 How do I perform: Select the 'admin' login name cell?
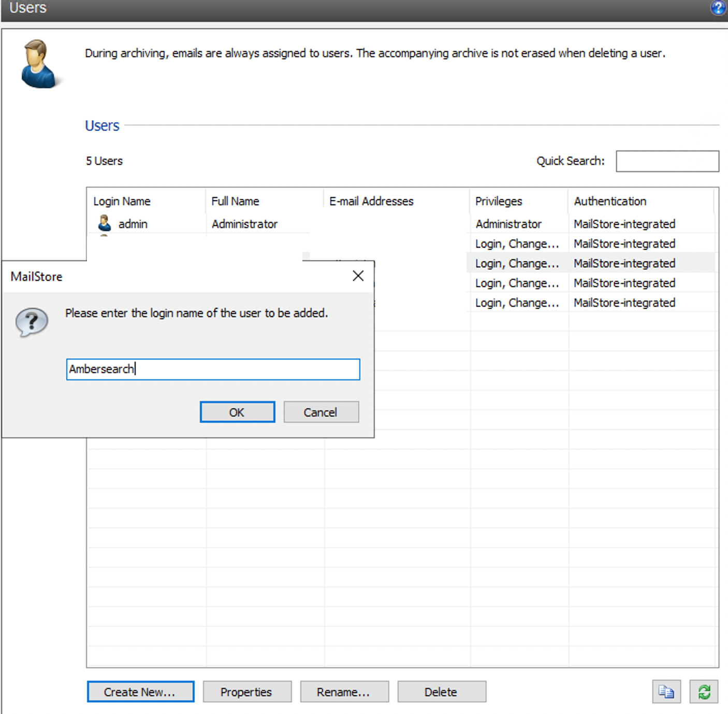pyautogui.click(x=133, y=224)
